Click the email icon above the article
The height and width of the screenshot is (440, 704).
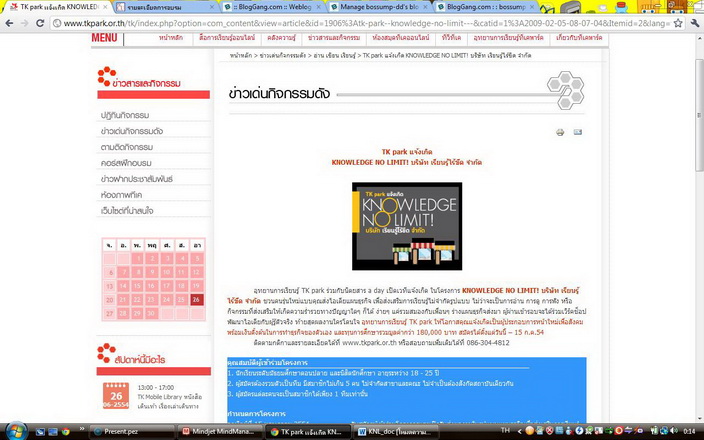(578, 132)
